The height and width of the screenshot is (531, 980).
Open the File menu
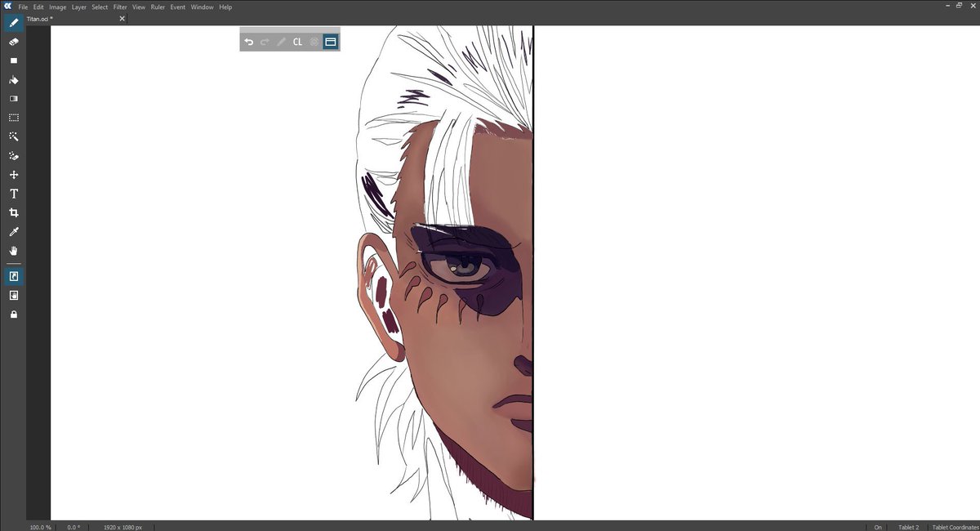click(x=23, y=7)
